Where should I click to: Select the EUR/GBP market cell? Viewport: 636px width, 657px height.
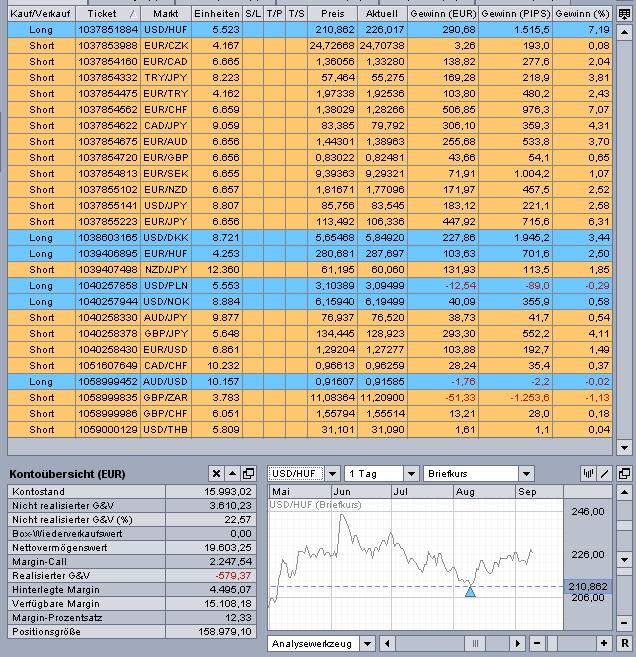166,158
